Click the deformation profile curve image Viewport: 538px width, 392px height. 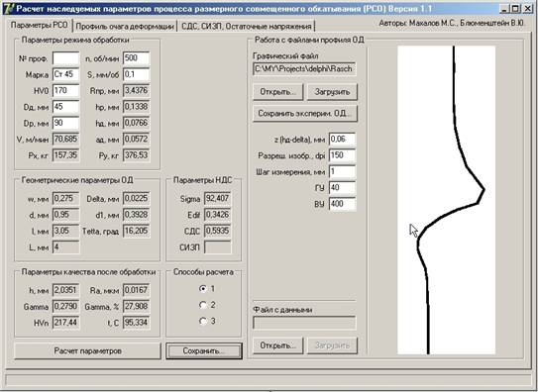coord(446,200)
